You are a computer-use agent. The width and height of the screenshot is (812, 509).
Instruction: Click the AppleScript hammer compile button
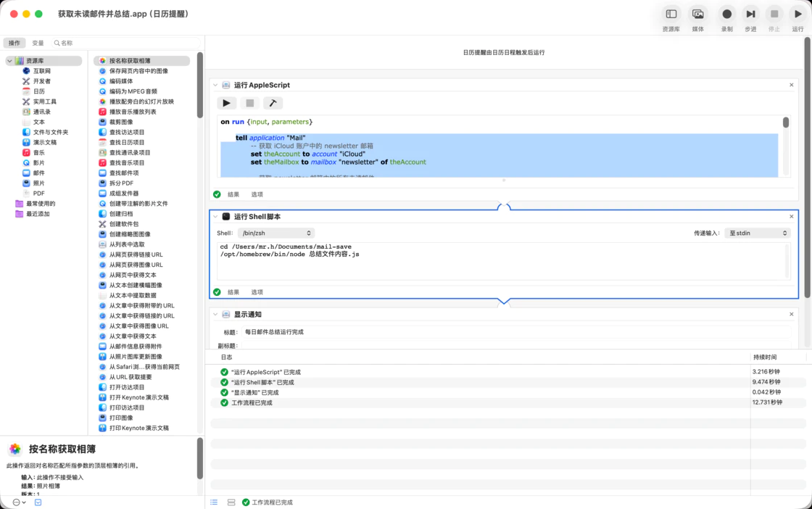coord(273,103)
